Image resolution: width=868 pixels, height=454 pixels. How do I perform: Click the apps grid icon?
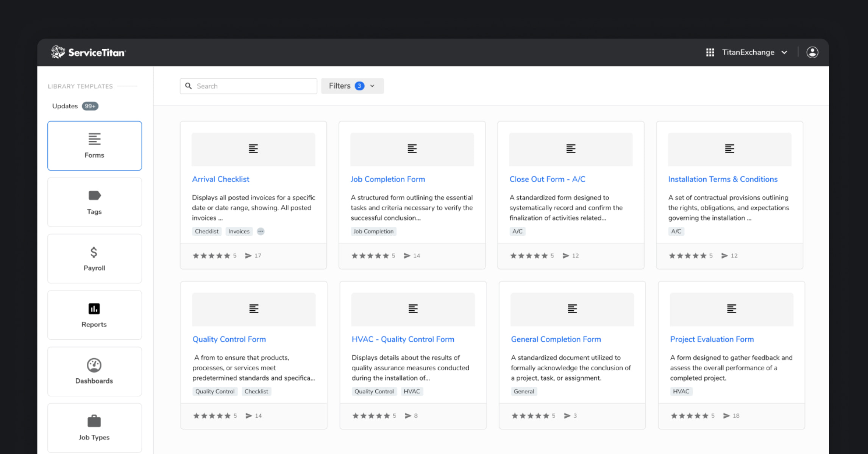pyautogui.click(x=710, y=52)
